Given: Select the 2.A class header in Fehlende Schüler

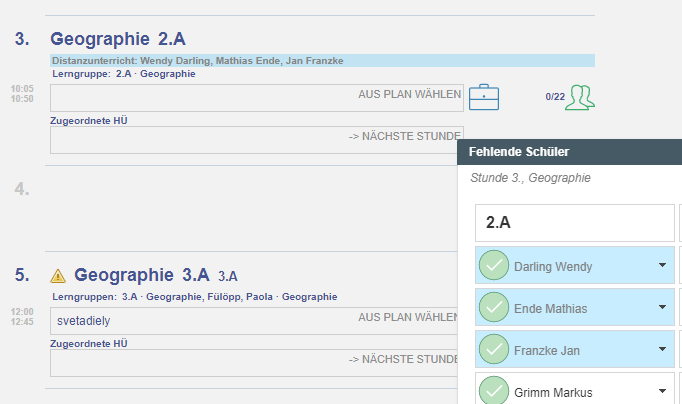Looking at the screenshot, I should 575,223.
